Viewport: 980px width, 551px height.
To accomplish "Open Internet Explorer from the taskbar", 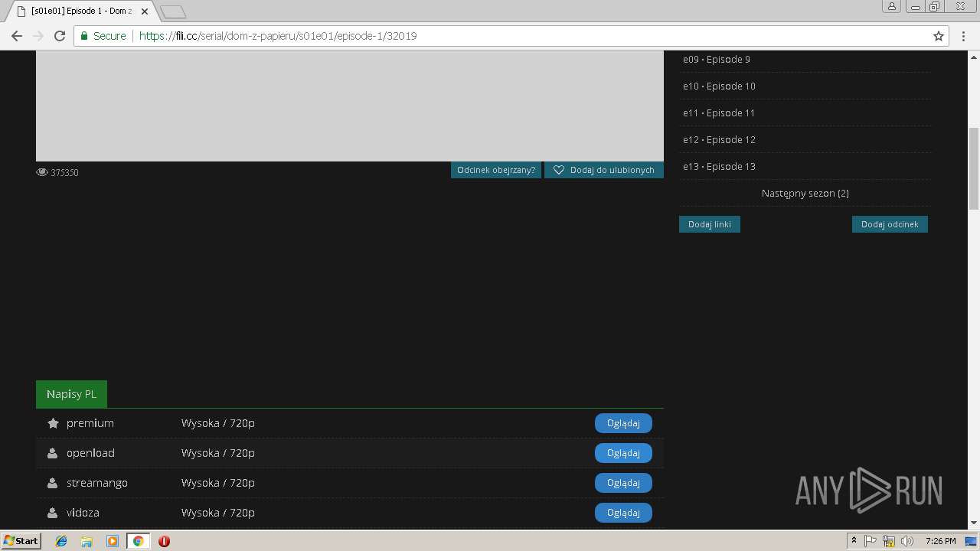I will [x=61, y=541].
